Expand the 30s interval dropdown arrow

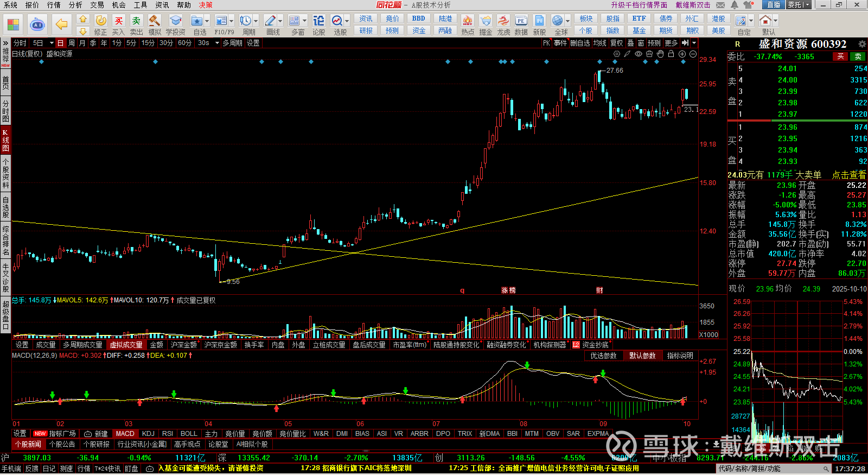point(216,43)
